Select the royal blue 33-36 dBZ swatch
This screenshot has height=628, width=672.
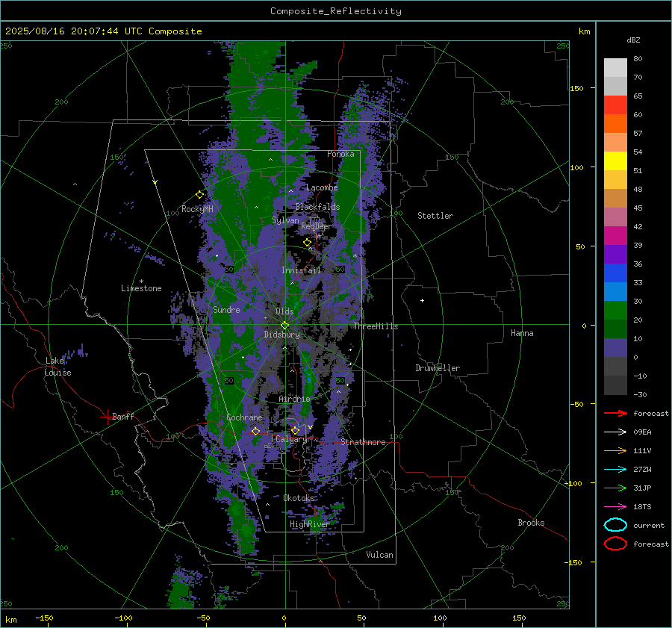click(x=615, y=273)
